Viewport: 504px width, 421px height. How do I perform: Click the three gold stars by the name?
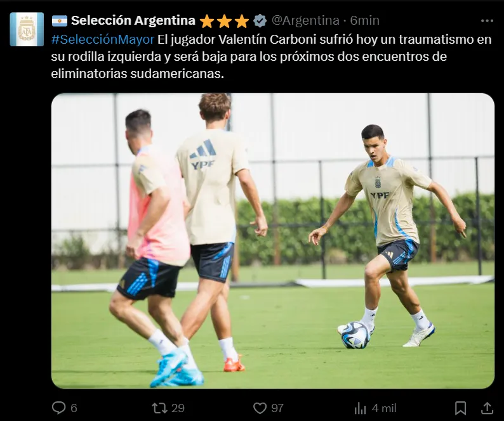pyautogui.click(x=224, y=21)
